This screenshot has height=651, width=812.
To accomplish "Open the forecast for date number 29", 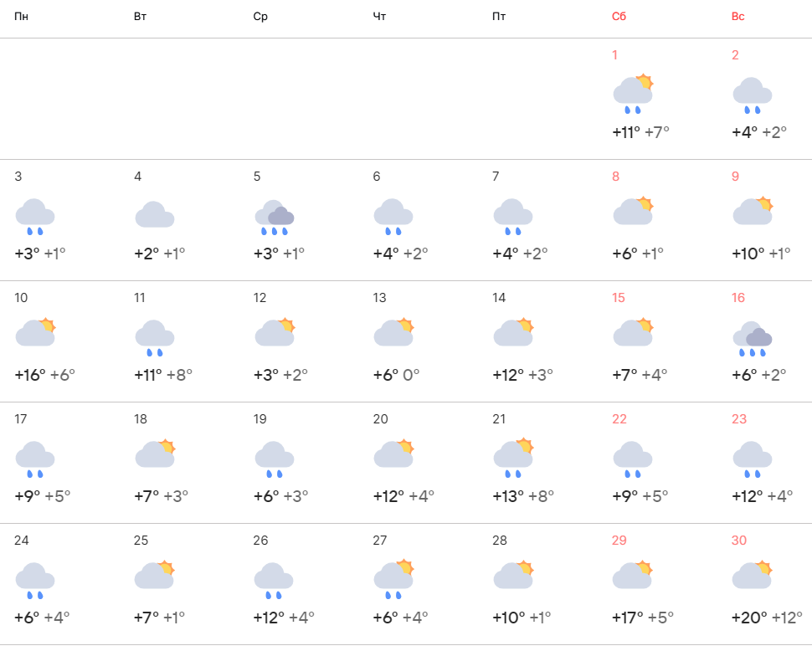I will (x=619, y=541).
